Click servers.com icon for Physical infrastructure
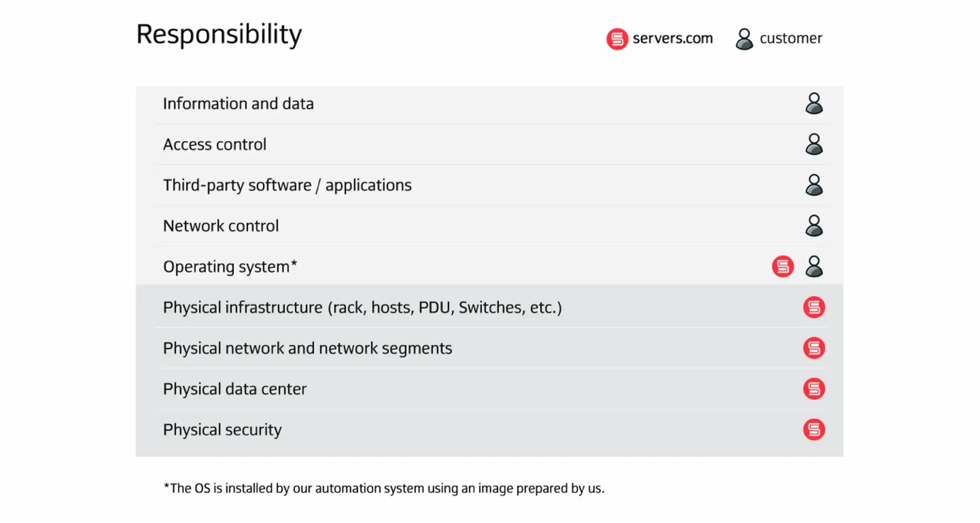 tap(814, 307)
